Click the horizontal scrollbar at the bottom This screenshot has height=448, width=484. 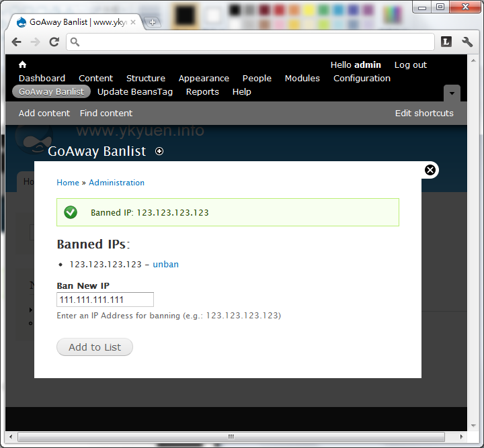point(231,437)
